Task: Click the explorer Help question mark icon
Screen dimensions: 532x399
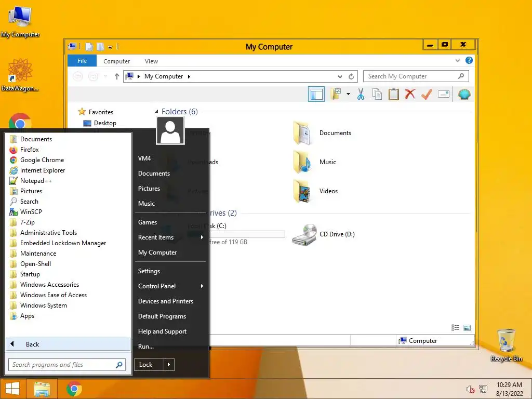Action: 469,60
